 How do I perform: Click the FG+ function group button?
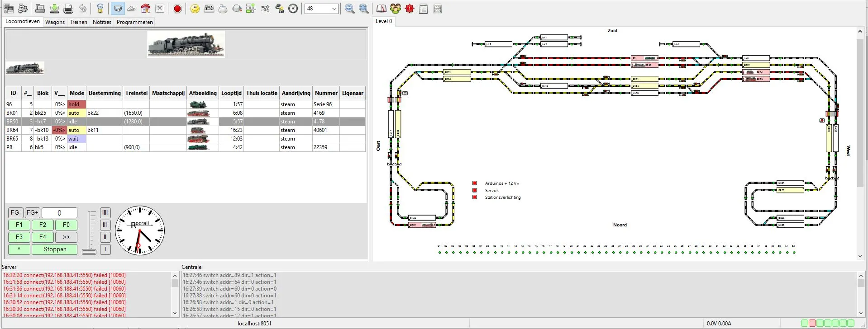(x=33, y=212)
